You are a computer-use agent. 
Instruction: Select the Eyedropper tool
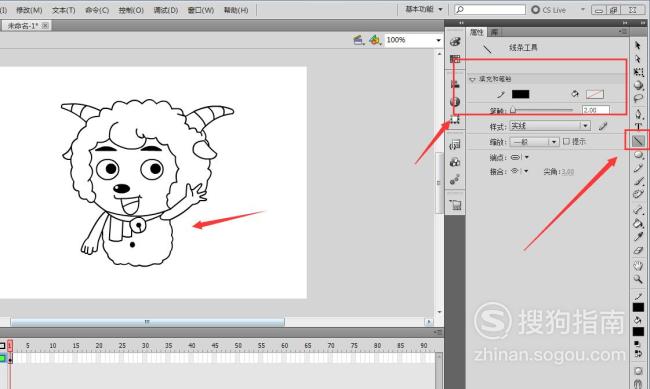[x=638, y=237]
